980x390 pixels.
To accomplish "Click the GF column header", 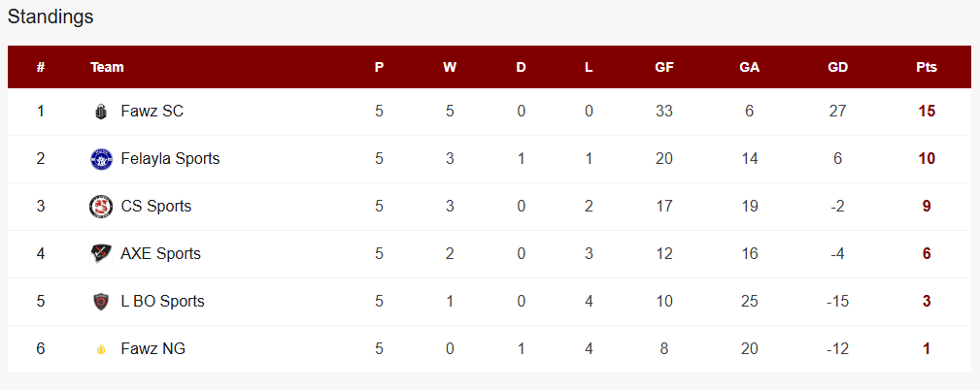I will point(664,68).
